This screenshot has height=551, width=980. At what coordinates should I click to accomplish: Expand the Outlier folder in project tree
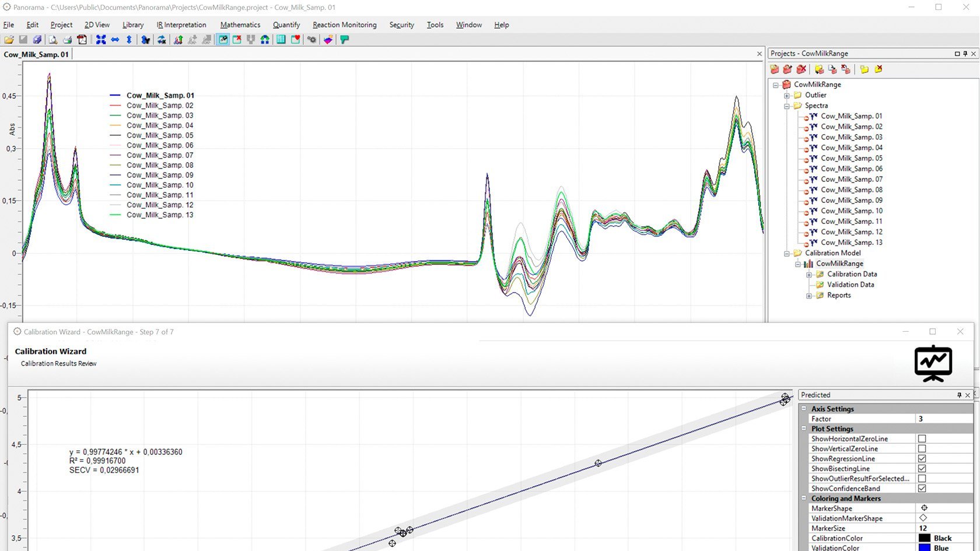coord(787,95)
